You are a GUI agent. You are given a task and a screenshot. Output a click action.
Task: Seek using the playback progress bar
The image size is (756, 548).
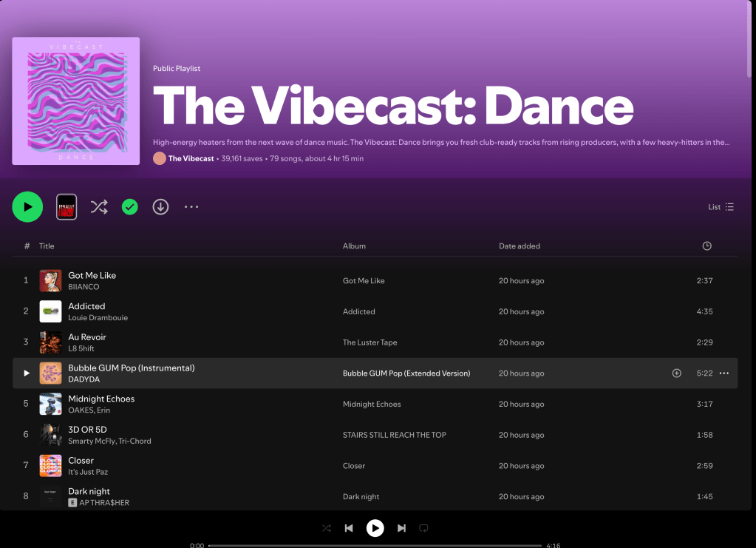pos(375,546)
